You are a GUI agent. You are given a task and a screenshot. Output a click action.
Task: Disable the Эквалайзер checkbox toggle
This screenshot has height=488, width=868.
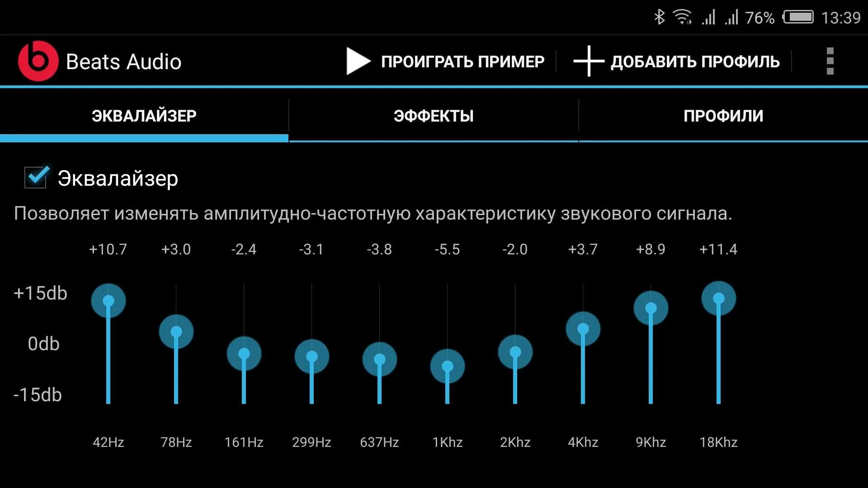coord(37,178)
